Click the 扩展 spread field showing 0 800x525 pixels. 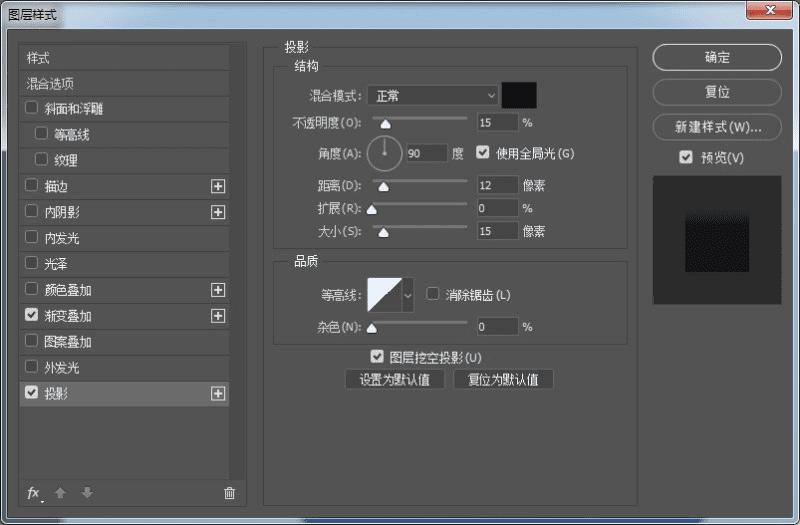pos(497,208)
